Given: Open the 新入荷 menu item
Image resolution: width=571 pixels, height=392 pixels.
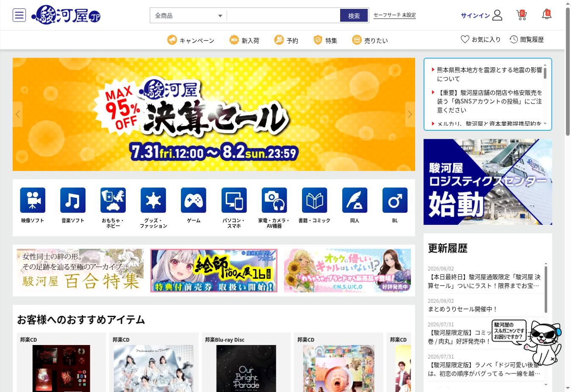Looking at the screenshot, I should [x=244, y=40].
